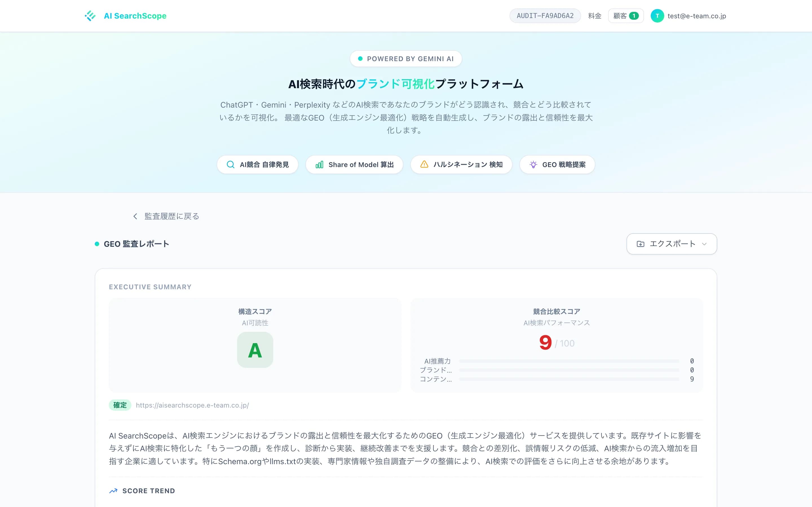The width and height of the screenshot is (812, 507).
Task: Click the back chevron beside 監査履歴に戻る
Action: coord(135,216)
